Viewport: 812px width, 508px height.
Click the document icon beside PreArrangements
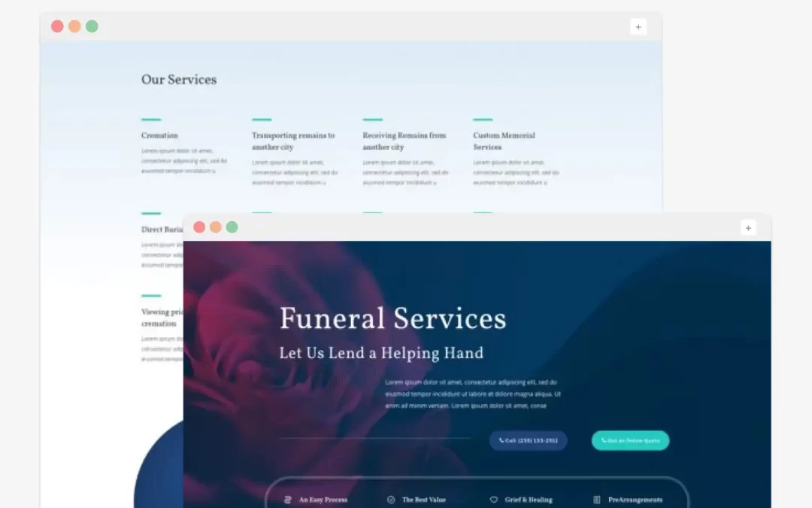pos(596,500)
